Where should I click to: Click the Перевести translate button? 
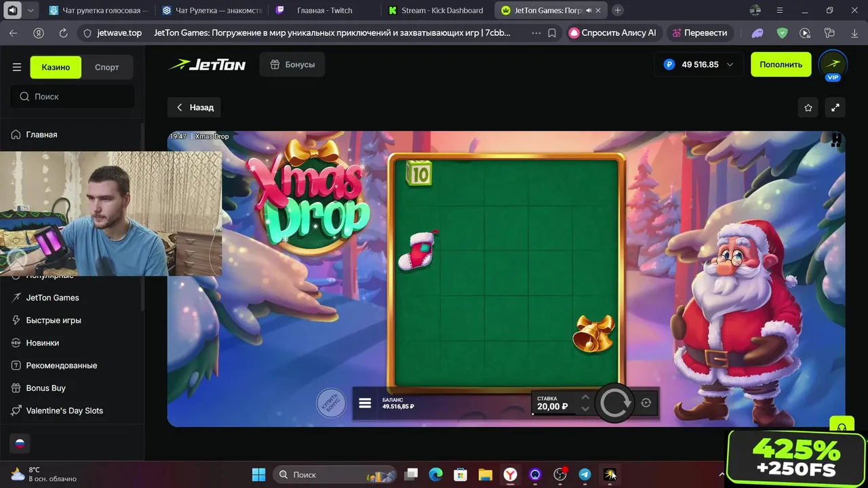click(698, 33)
